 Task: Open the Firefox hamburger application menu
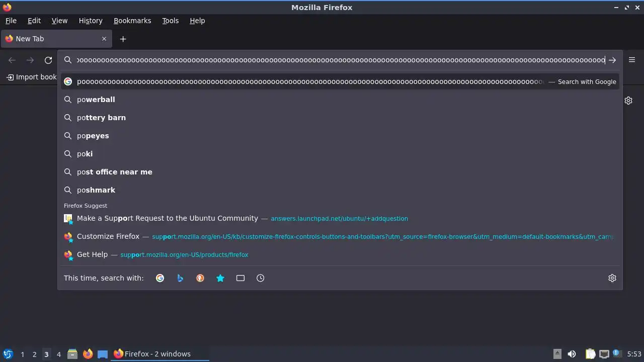click(632, 60)
